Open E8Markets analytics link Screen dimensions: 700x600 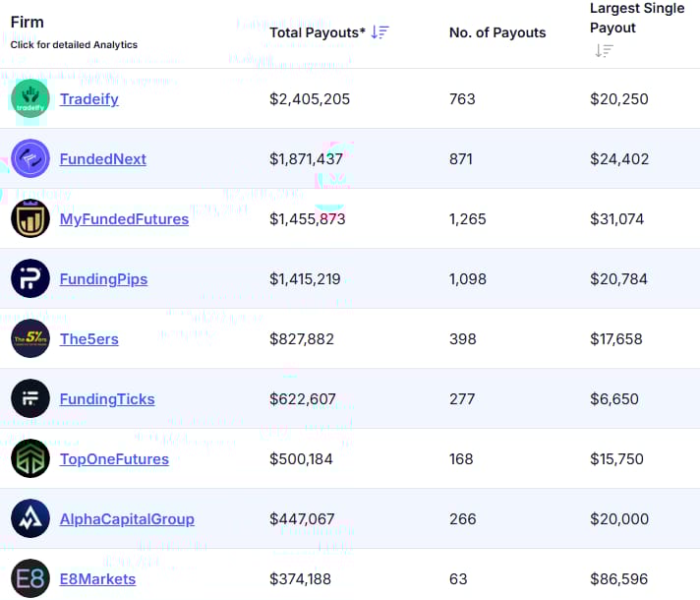97,579
